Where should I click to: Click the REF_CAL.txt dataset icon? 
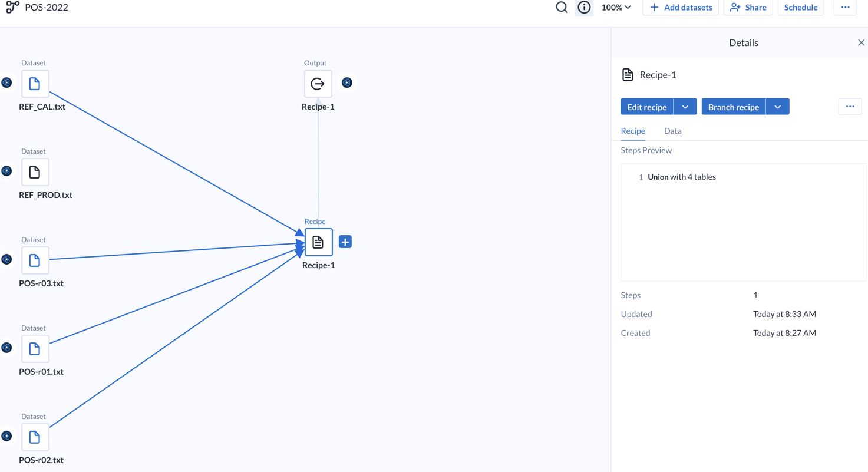pos(35,84)
